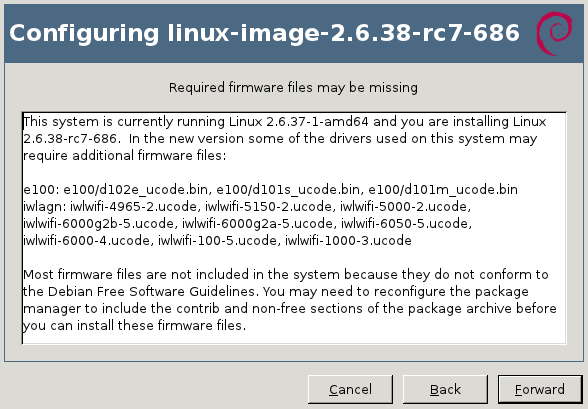Click the 'Required firmware files may be missing' heading
The image size is (588, 409).
(293, 87)
